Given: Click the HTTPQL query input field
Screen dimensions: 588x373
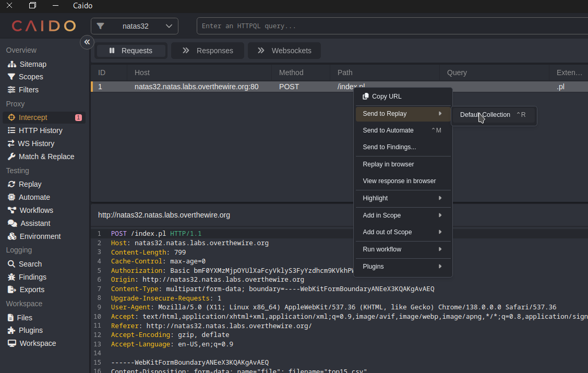Looking at the screenshot, I should point(391,26).
